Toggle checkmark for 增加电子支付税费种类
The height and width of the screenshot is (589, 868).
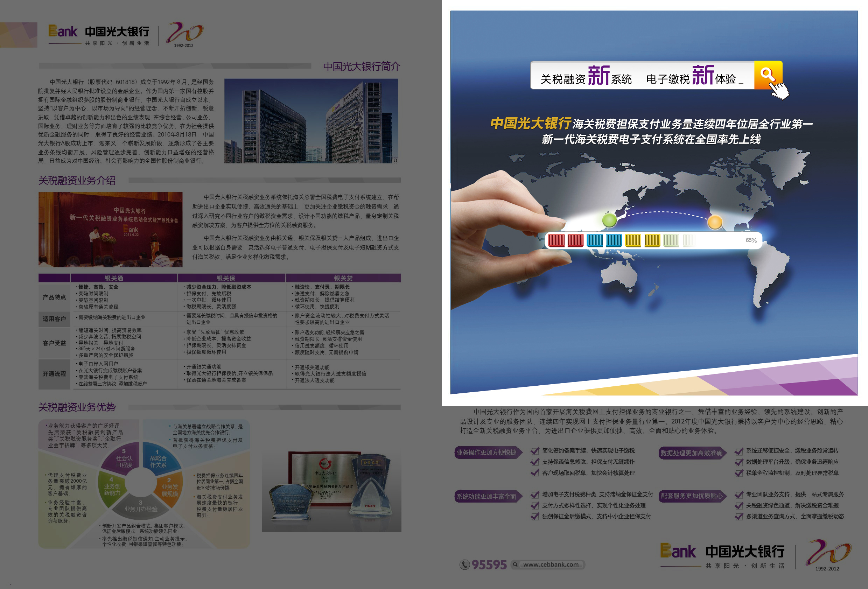coord(535,495)
